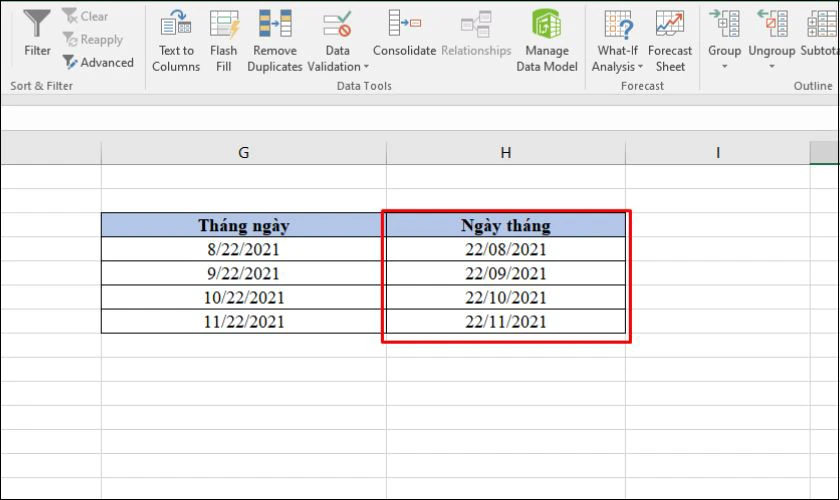This screenshot has height=500, width=840.
Task: Select cell containing 22/10/2021
Action: [x=506, y=297]
